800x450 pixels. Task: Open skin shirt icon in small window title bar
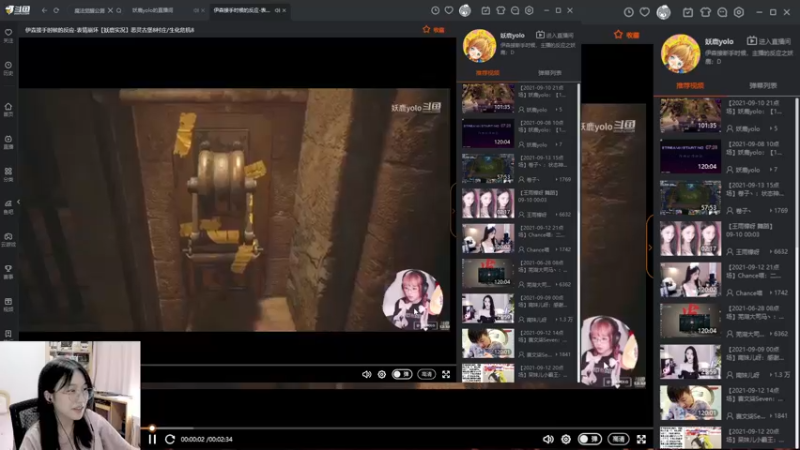[x=501, y=10]
